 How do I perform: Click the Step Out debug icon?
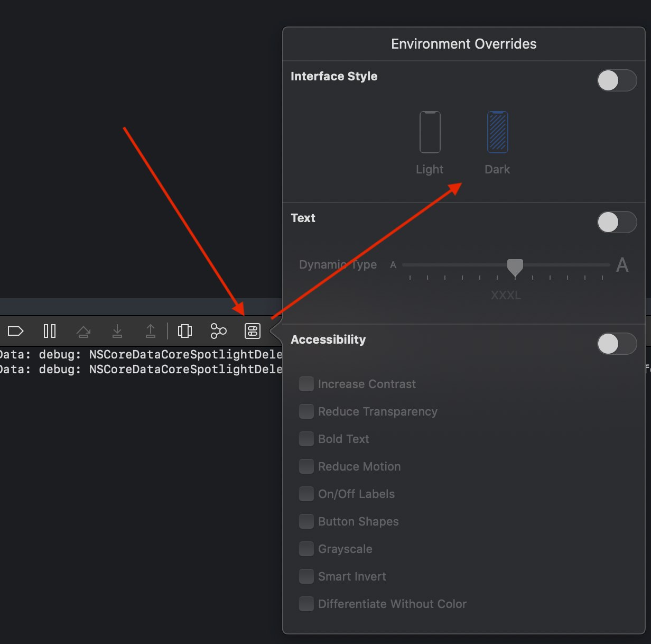[x=151, y=332]
